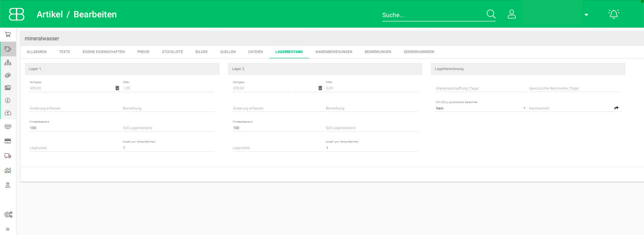Open the Eigene Eigenschaften tab
Screen dimensions: 644x235
(104, 52)
